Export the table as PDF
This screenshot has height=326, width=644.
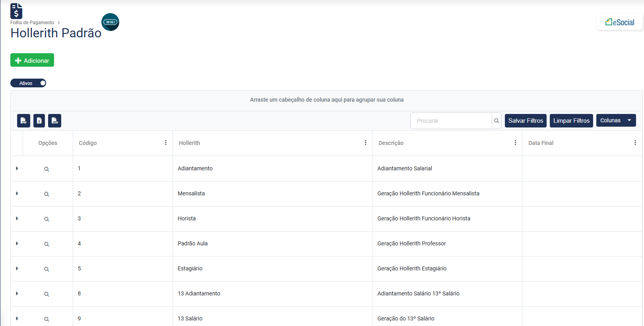[23, 121]
